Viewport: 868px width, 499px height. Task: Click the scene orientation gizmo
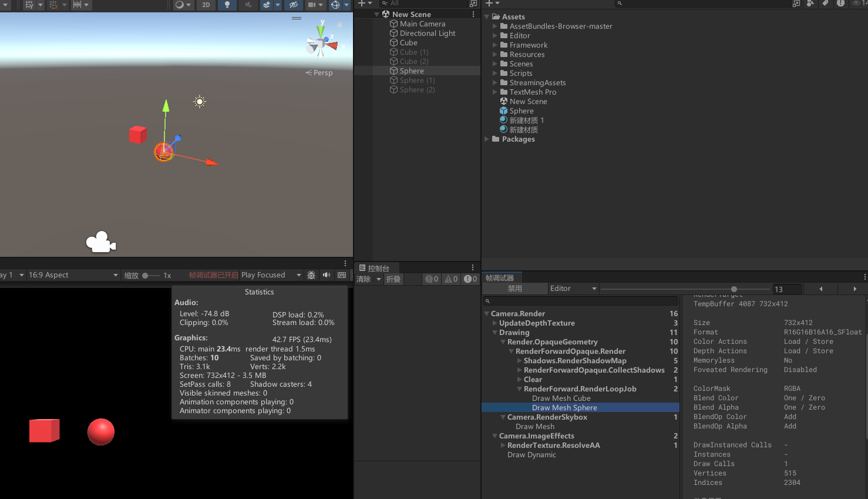tap(321, 43)
